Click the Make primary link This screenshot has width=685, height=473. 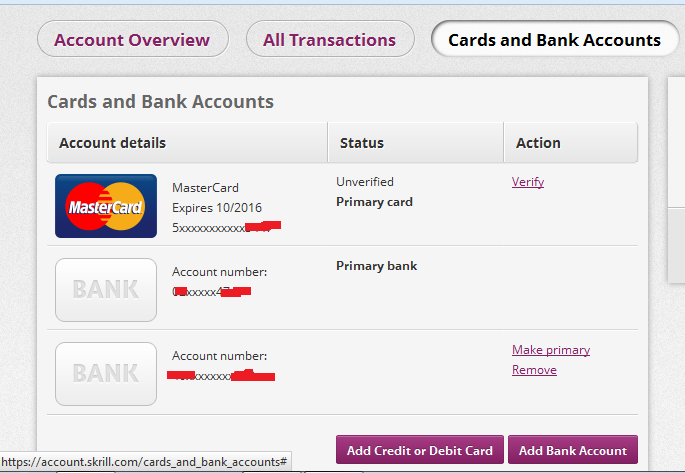551,350
